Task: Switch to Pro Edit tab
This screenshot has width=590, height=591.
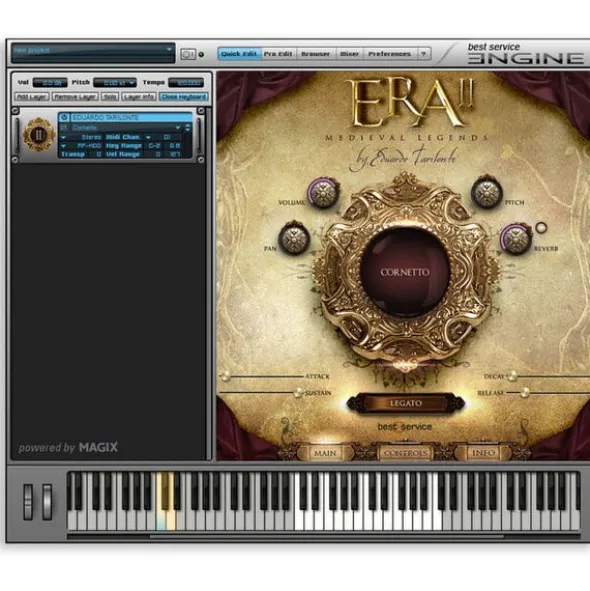Action: tap(278, 54)
